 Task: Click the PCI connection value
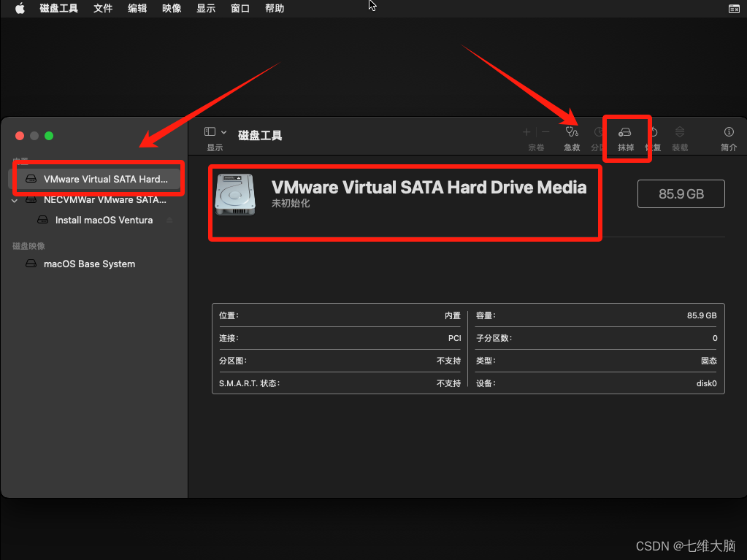454,338
